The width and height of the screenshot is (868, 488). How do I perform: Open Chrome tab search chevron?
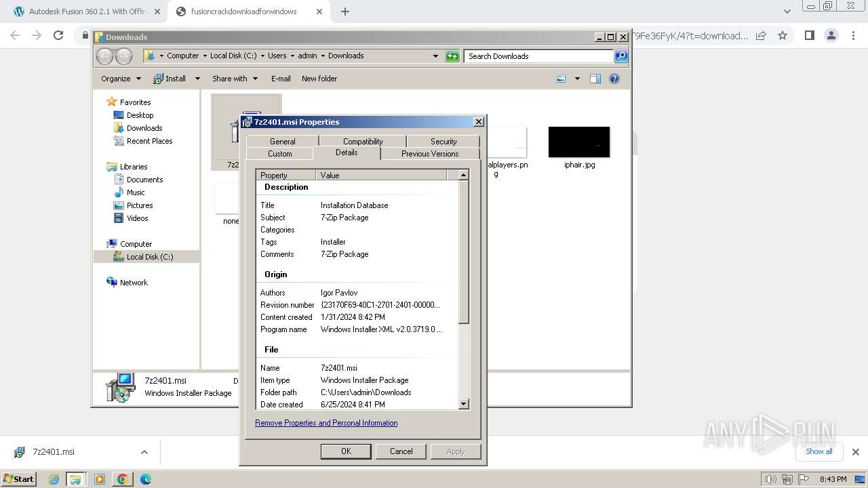click(787, 12)
